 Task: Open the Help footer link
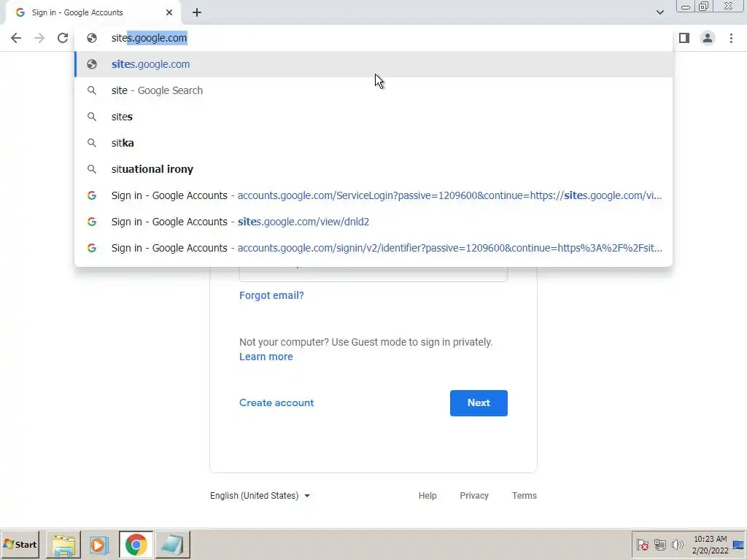click(x=427, y=496)
